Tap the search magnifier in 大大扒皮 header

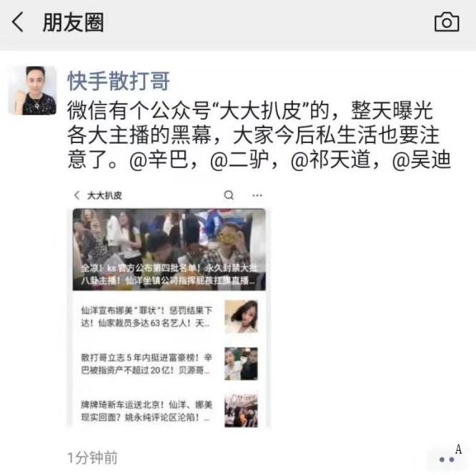coord(229,195)
